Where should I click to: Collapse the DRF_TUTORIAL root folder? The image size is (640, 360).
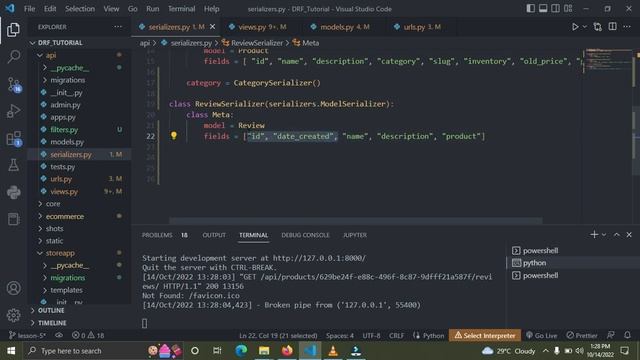click(x=80, y=42)
